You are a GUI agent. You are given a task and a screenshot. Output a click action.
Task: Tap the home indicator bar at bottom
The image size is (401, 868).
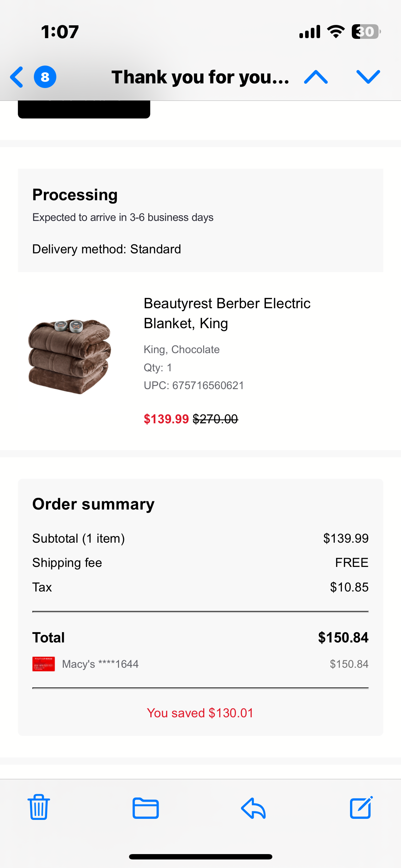pos(201,857)
